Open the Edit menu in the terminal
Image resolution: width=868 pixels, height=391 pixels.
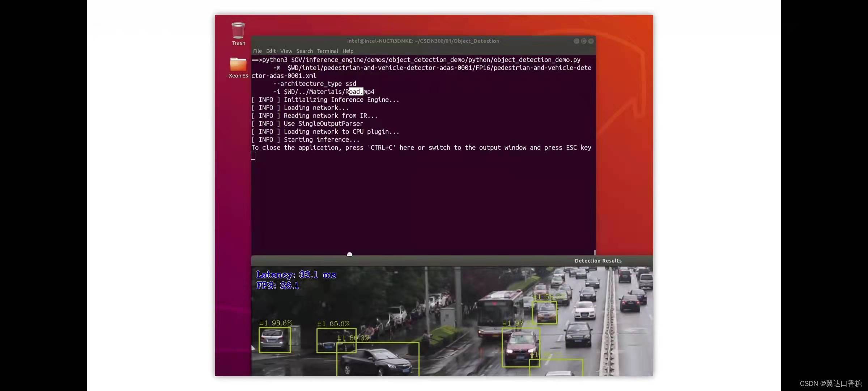click(271, 51)
